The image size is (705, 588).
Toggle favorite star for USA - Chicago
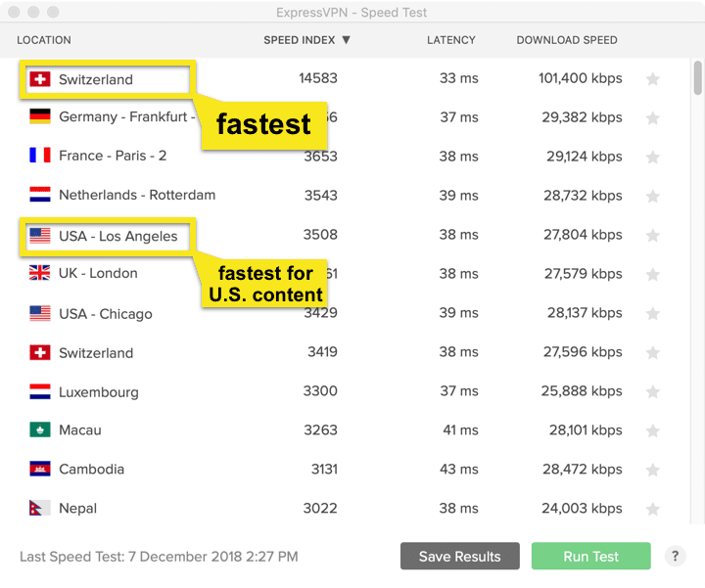coord(653,313)
